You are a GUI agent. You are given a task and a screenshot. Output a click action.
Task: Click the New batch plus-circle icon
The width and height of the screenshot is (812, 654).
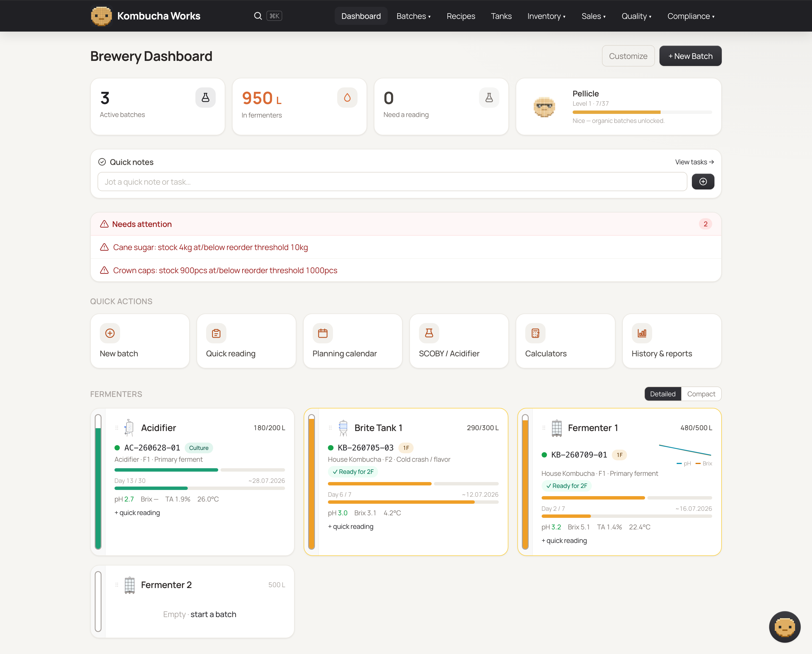(110, 333)
